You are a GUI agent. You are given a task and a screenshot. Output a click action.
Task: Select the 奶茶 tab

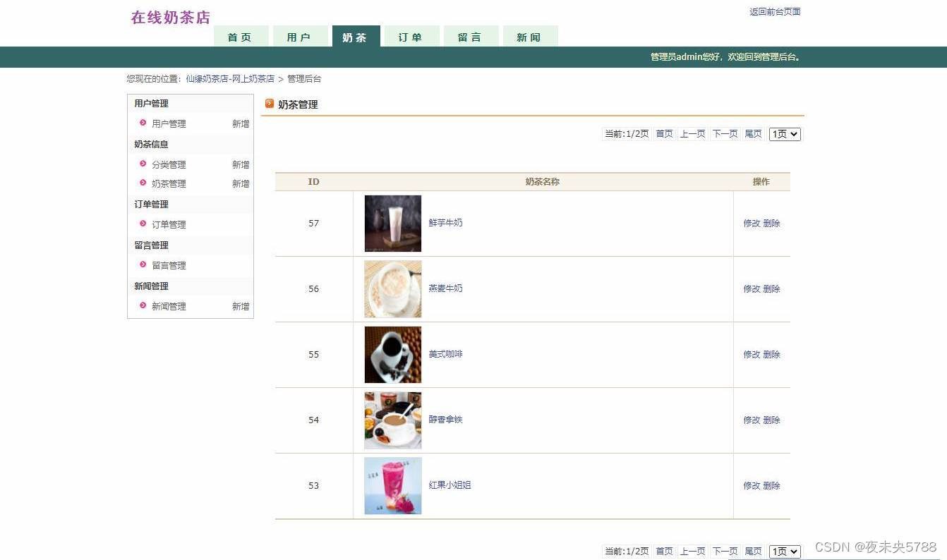[356, 37]
